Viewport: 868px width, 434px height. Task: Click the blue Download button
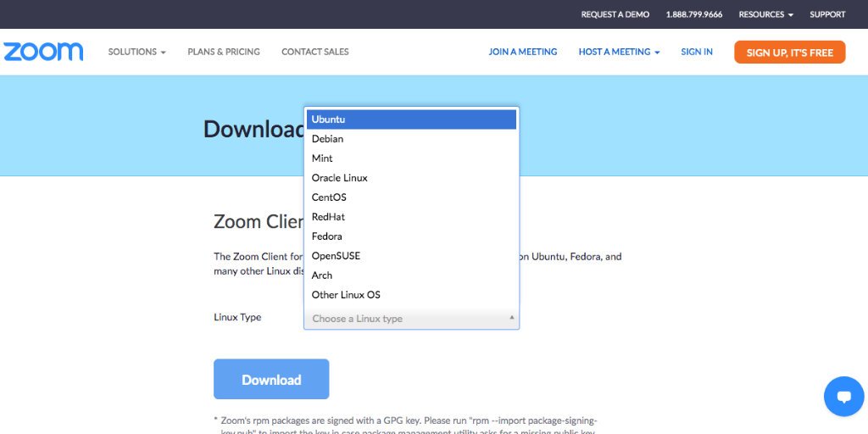point(271,379)
